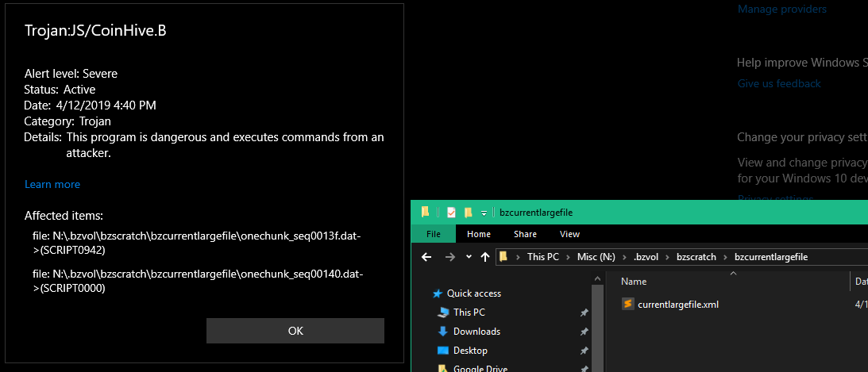Click the forward arrow in Explorer
The width and height of the screenshot is (868, 372).
click(x=450, y=256)
